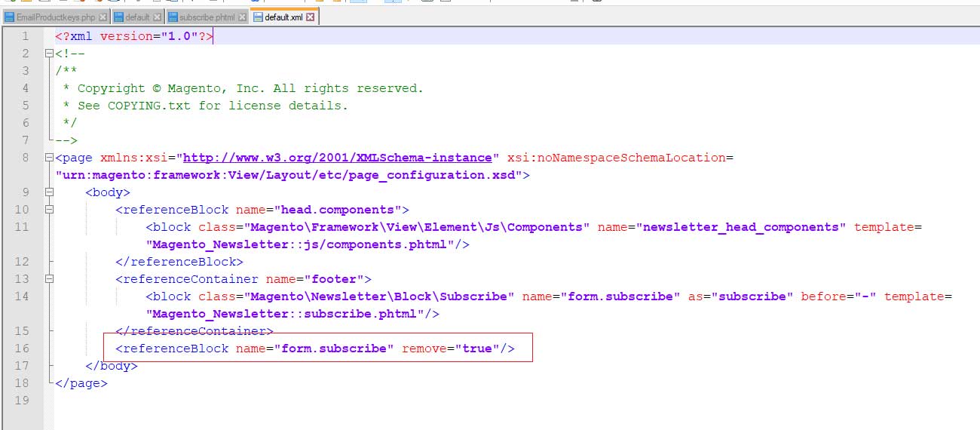Close the EmailProductkeys.php tab
The image size is (980, 430).
pos(103,17)
